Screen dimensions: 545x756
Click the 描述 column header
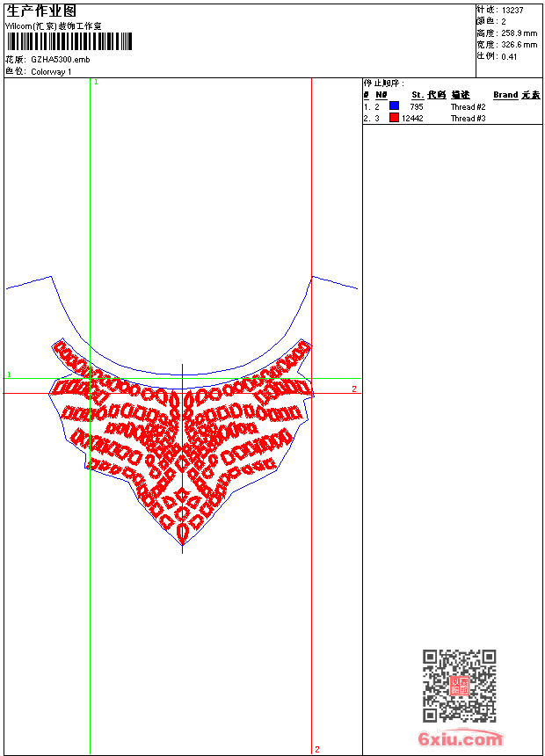(x=461, y=95)
